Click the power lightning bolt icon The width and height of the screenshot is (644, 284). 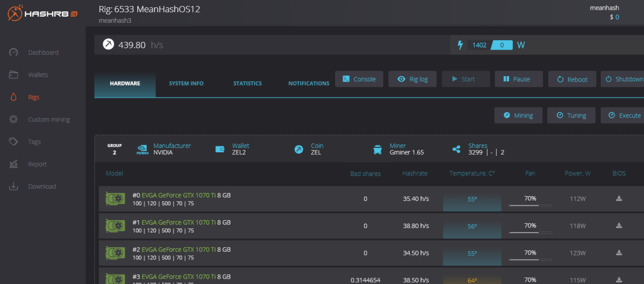coord(461,45)
